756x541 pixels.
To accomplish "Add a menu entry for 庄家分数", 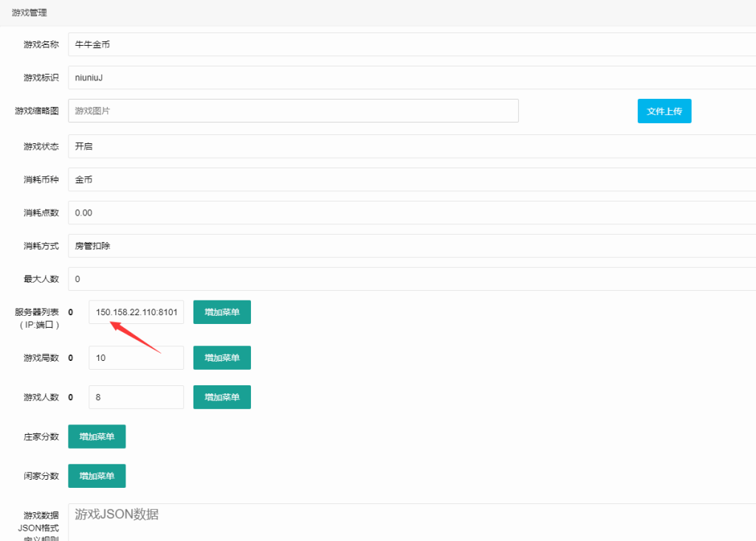I will (97, 436).
